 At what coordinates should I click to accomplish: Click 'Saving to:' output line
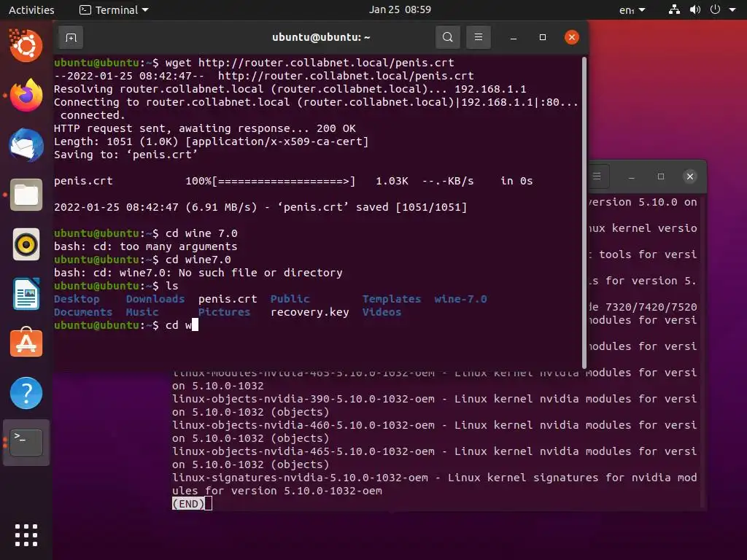point(125,155)
